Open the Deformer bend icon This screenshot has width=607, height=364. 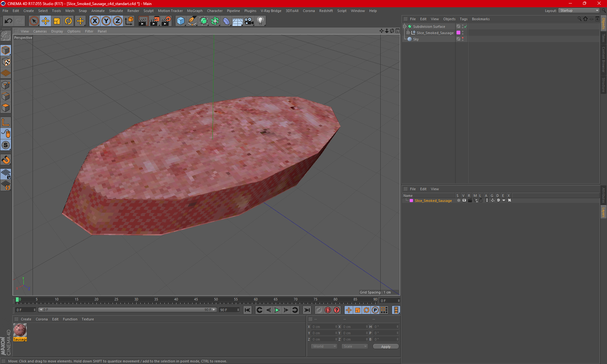click(x=226, y=21)
